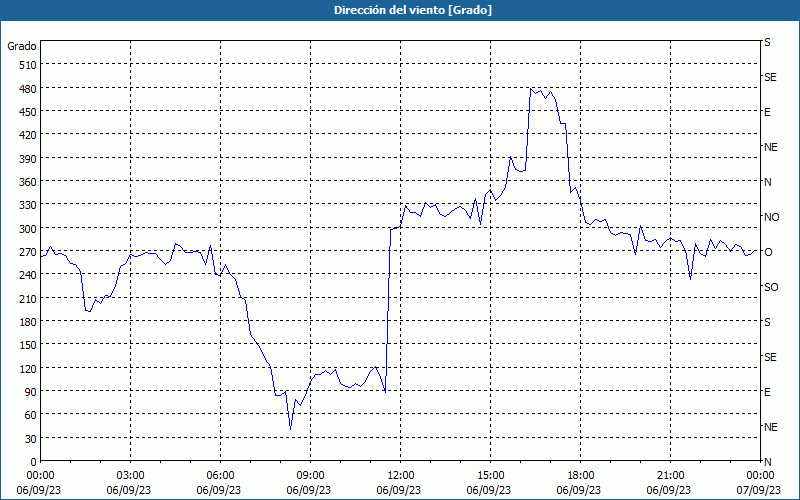
Task: Pick the 420 degree axis label
Action: [x=29, y=135]
